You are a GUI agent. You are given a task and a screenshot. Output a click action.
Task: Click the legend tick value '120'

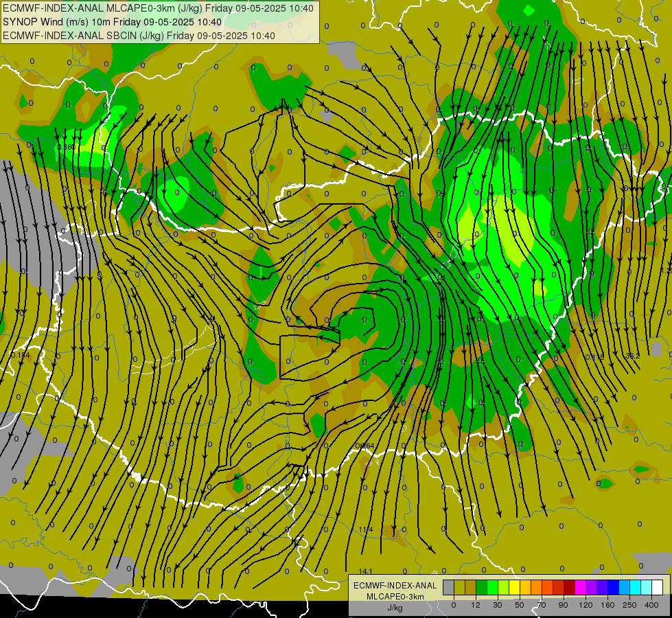(586, 605)
